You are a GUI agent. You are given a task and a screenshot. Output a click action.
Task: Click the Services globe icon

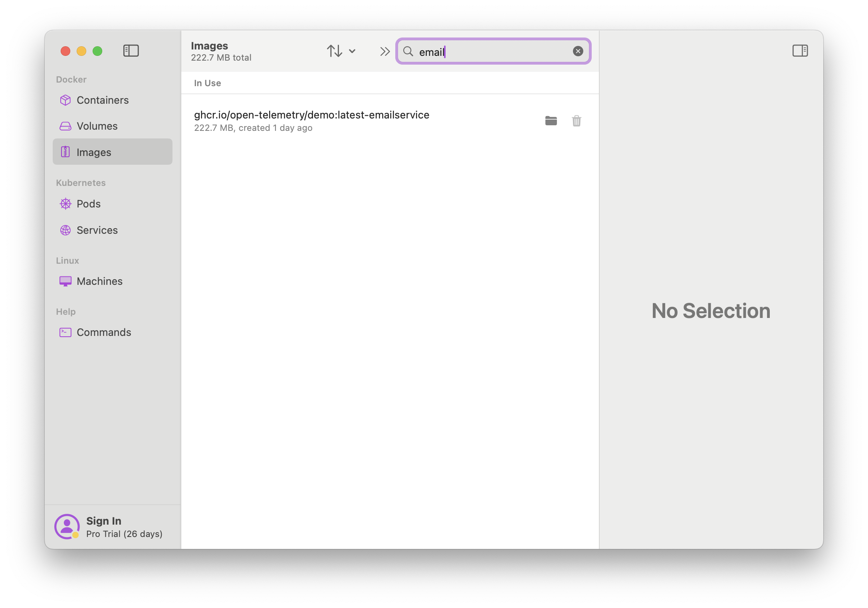coord(65,230)
